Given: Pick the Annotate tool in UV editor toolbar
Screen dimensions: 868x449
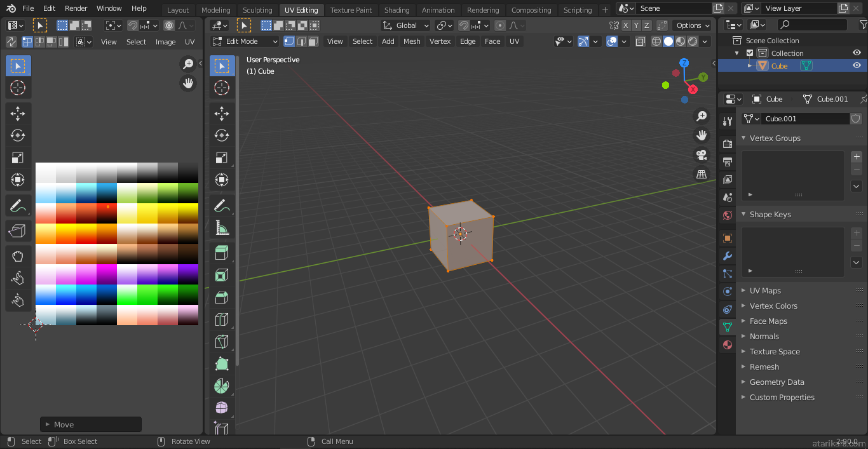Looking at the screenshot, I should [18, 206].
